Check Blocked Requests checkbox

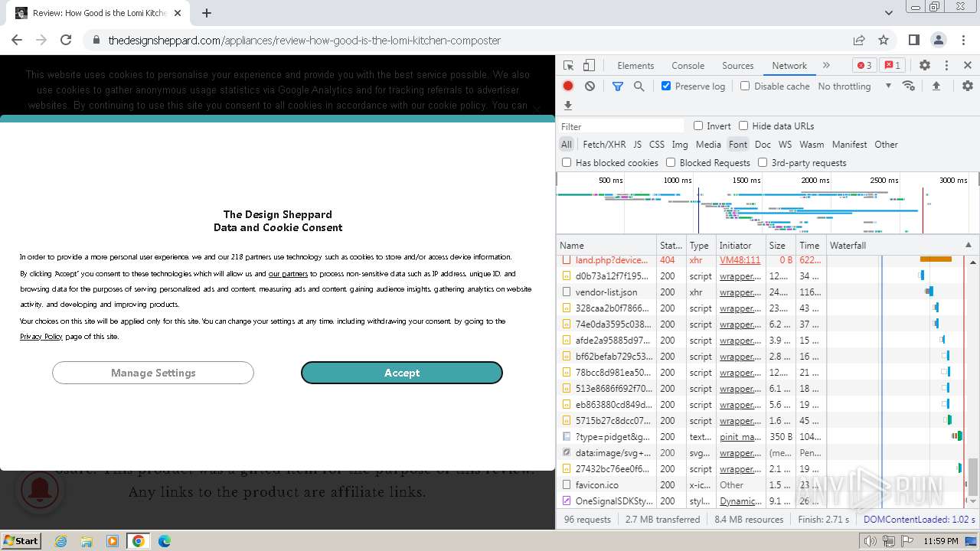[671, 162]
